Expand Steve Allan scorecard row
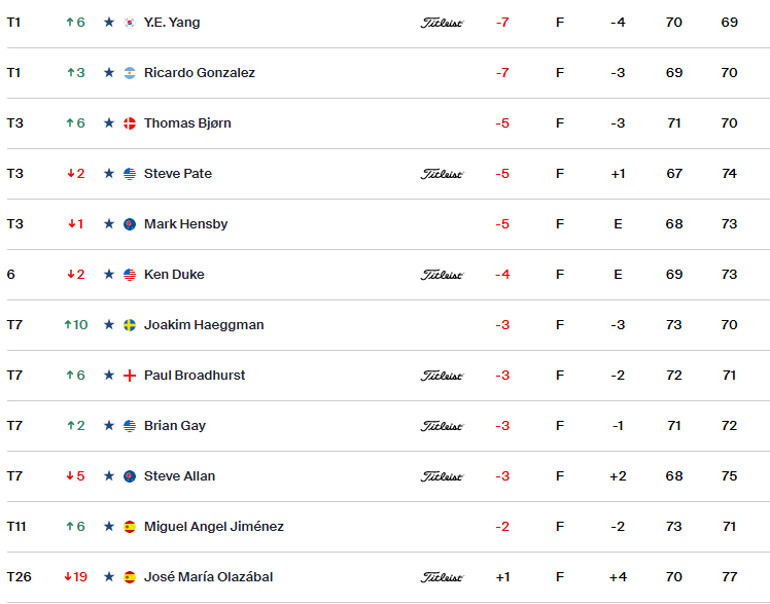 point(385,476)
